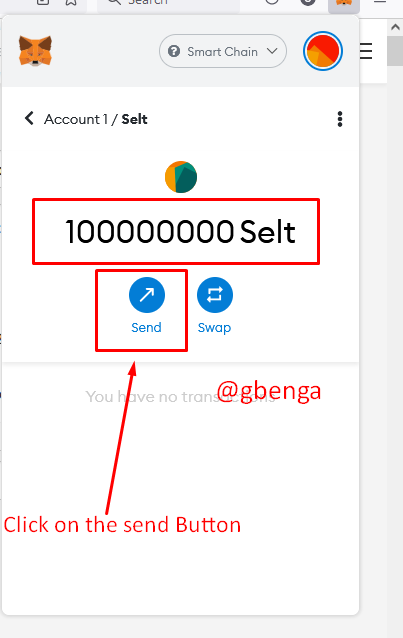Click the MetaMask extension icon in browser toolbar
403x638 pixels.
pyautogui.click(x=344, y=4)
